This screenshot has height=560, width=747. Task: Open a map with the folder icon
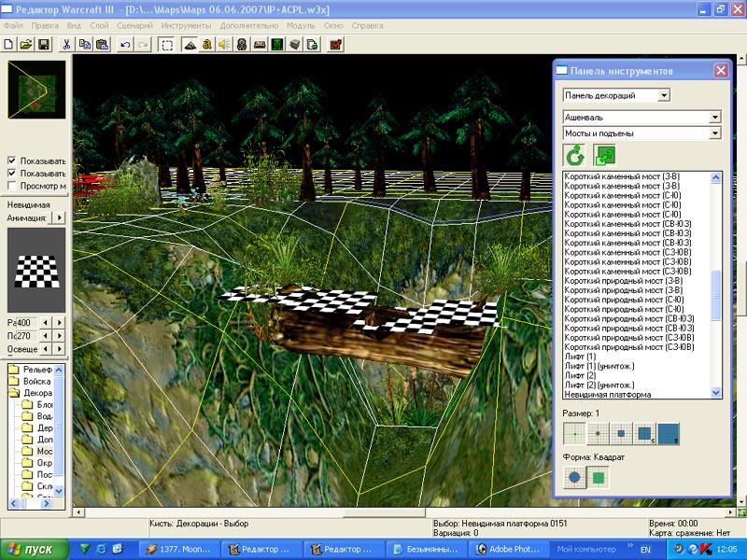coord(26,45)
